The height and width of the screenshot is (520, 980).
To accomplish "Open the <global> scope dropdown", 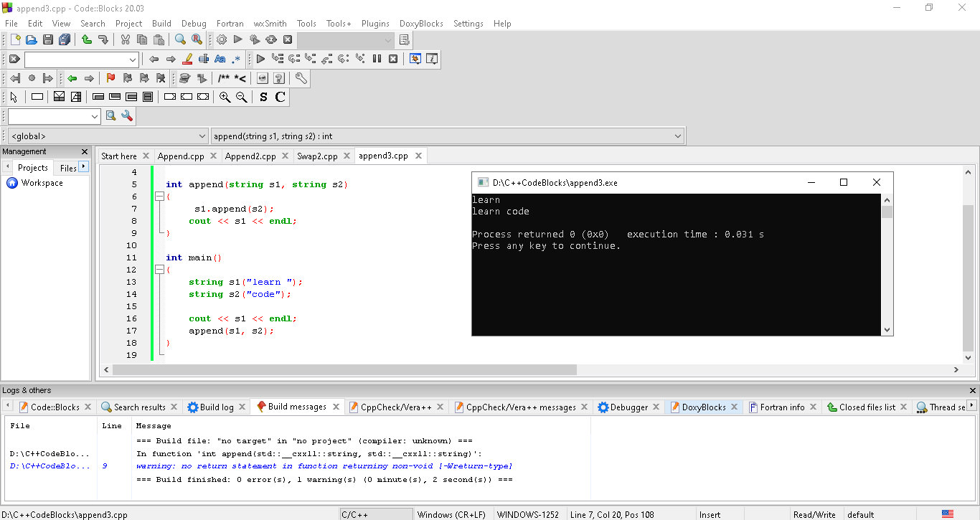I will click(108, 136).
